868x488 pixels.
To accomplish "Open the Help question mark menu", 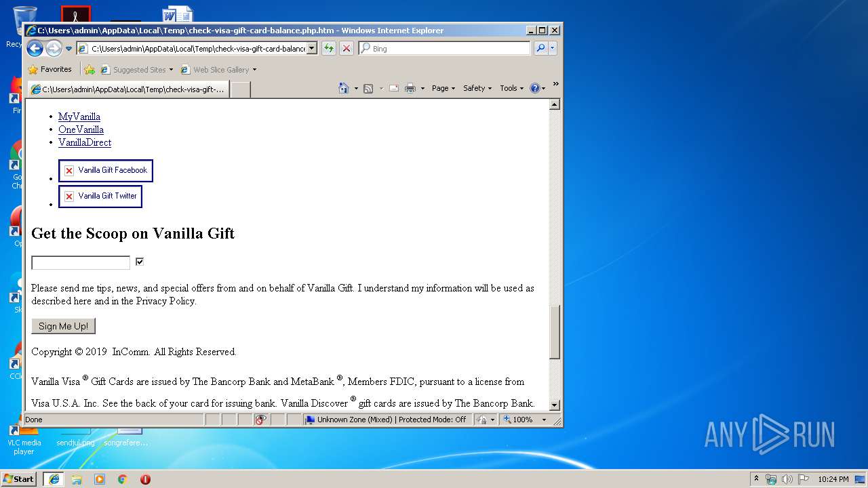I will click(538, 88).
